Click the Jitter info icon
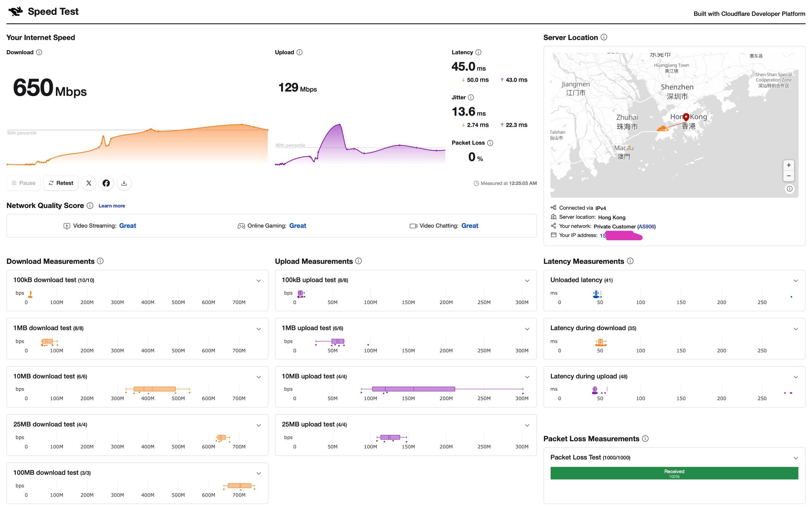 click(x=471, y=97)
